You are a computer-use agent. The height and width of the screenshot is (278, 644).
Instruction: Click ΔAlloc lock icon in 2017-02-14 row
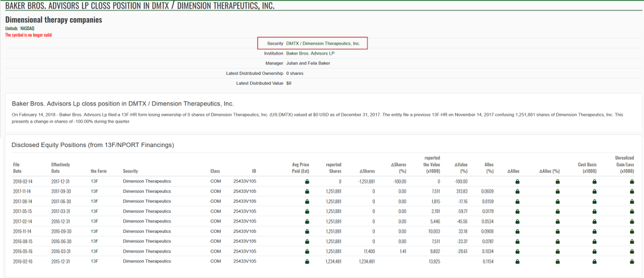[517, 221]
